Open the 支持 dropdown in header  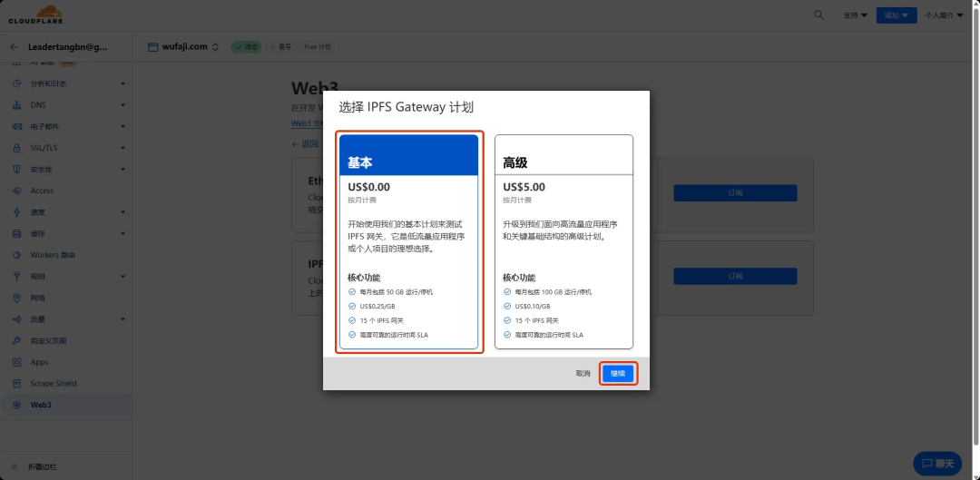click(855, 15)
